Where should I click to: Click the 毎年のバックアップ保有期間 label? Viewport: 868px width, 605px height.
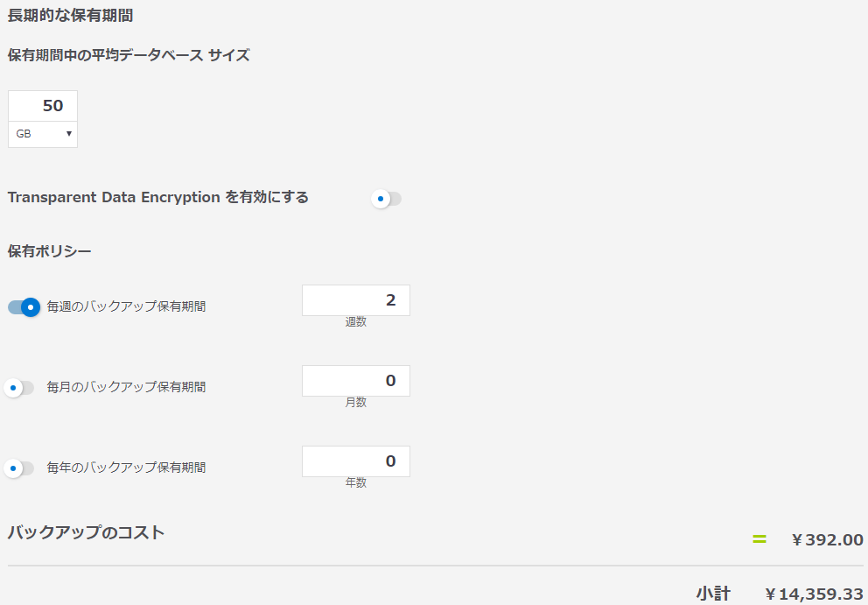coord(126,468)
